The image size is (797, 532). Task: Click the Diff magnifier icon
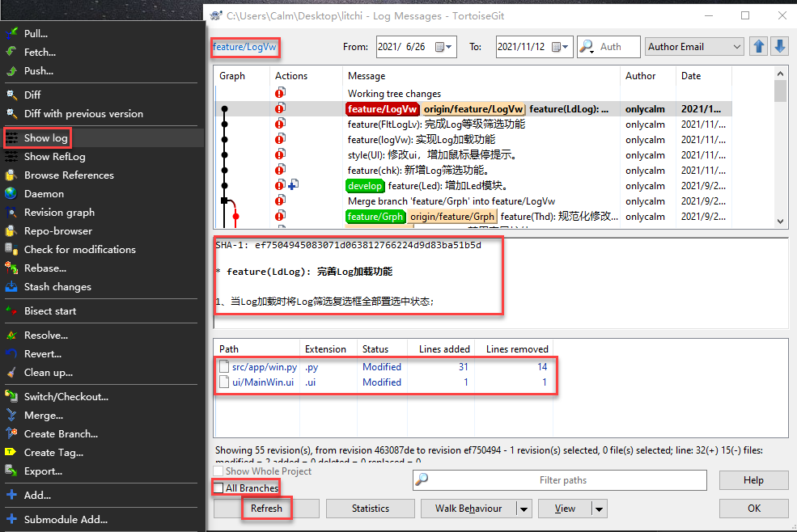pyautogui.click(x=11, y=95)
